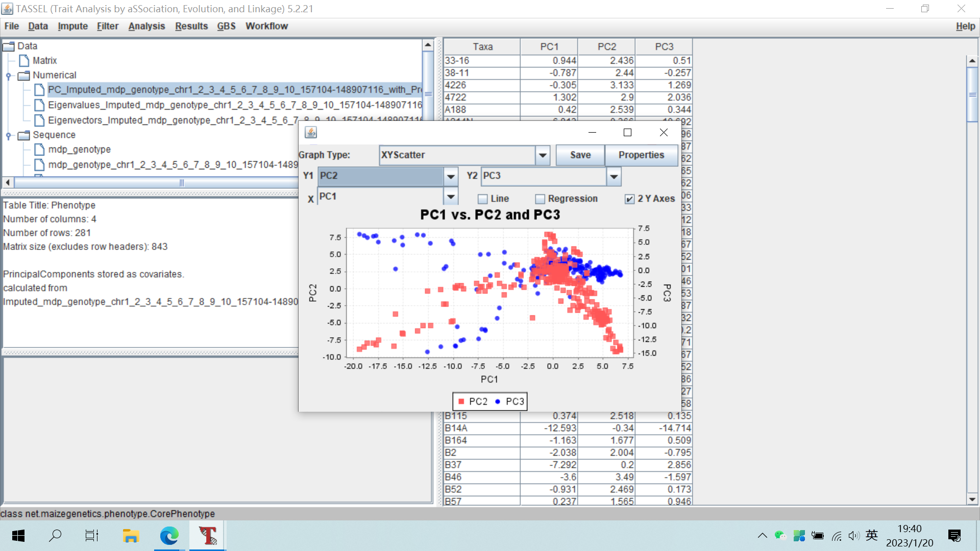Click the Java icon in chart window title

311,133
